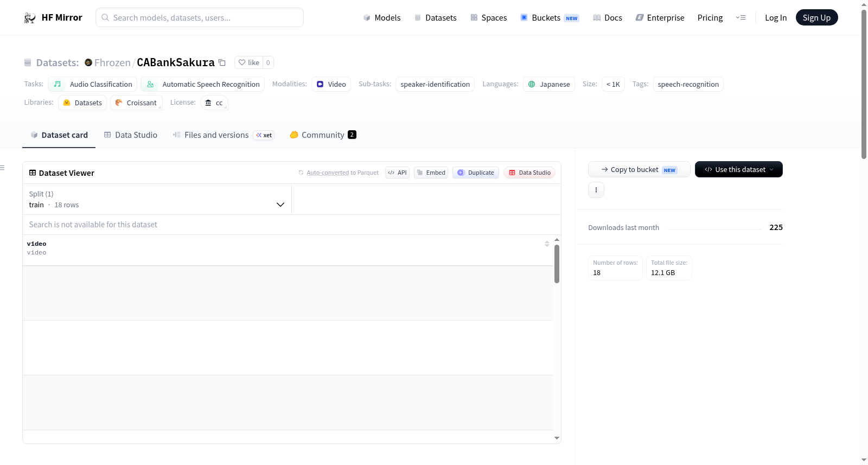
Task: Like the dataset with the heart button
Action: point(249,62)
